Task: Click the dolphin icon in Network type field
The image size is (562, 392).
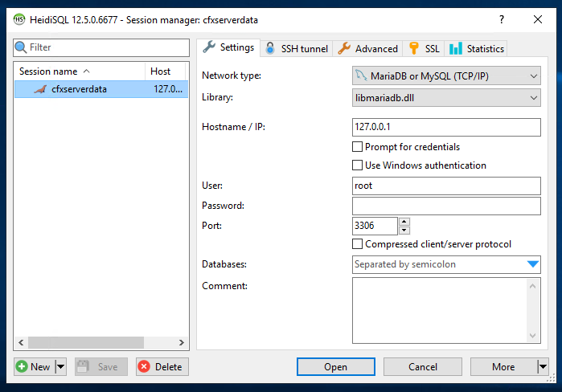Action: tap(361, 76)
